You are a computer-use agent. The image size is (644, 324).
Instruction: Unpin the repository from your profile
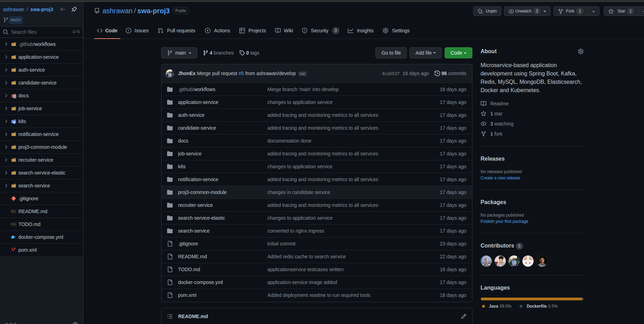(x=487, y=11)
